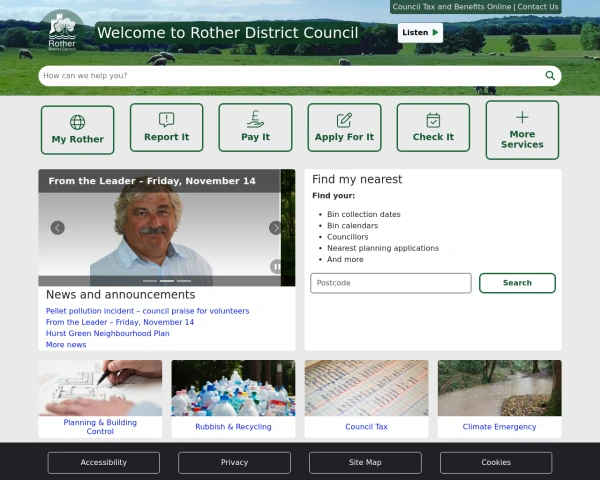Focus the 'How can we help you?' search box
The image size is (600, 480).
click(x=290, y=76)
